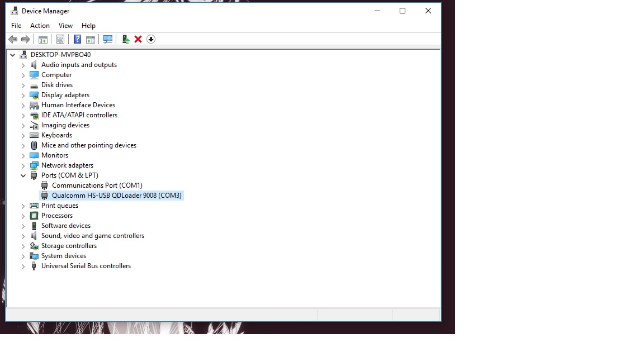Viewport: 644px width, 362px height.
Task: Click the Processors chip icon
Action: click(x=34, y=216)
